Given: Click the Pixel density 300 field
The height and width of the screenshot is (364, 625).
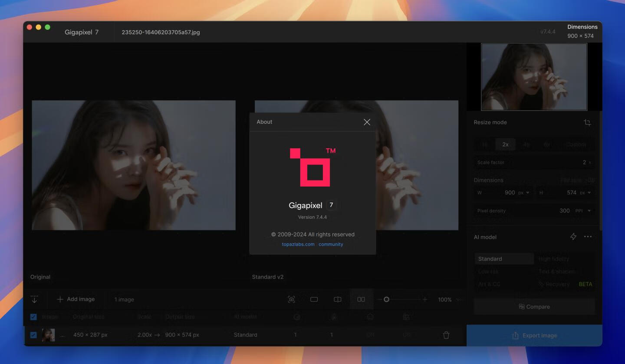Looking at the screenshot, I should [534, 211].
